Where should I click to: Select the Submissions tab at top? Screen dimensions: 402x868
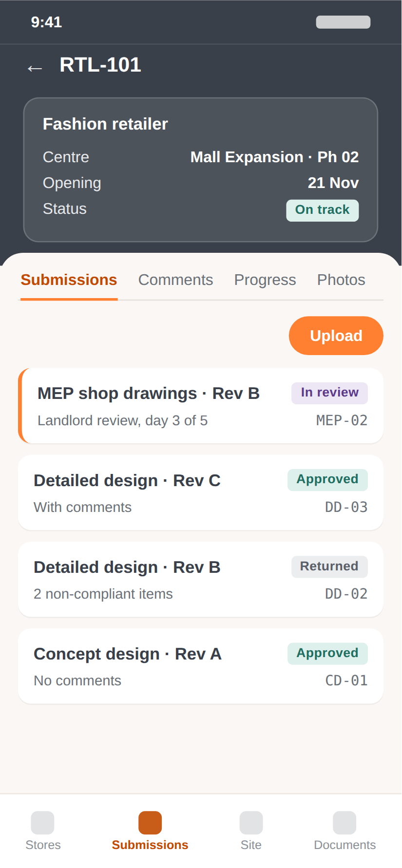tap(69, 280)
